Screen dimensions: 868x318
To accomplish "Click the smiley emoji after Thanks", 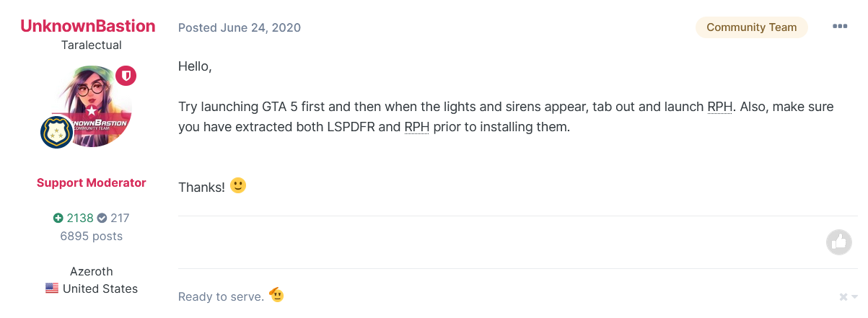I will pos(238,186).
